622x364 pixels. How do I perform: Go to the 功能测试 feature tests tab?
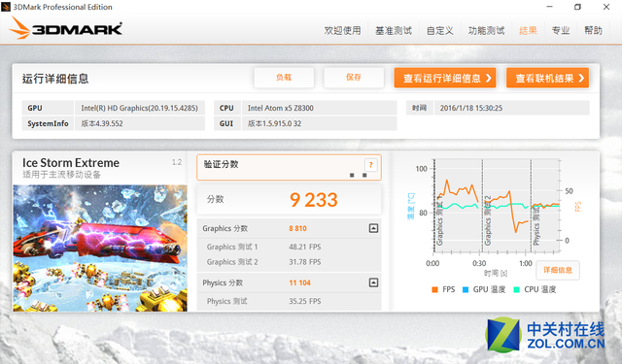pyautogui.click(x=486, y=30)
